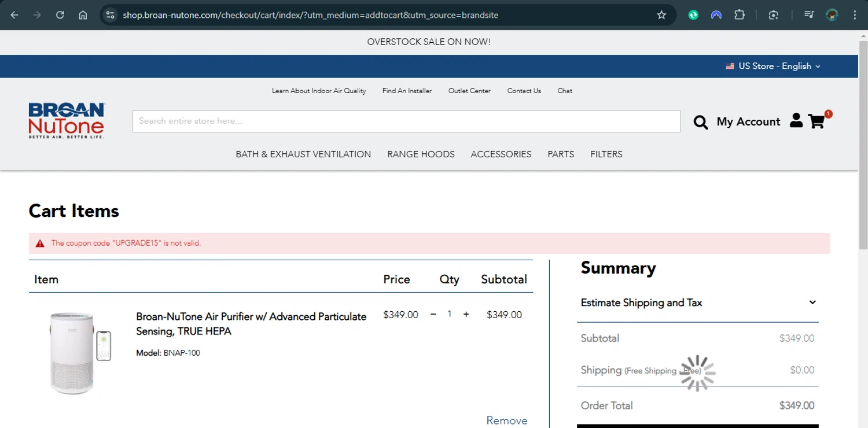The width and height of the screenshot is (868, 428).
Task: Click the red warning triangle icon
Action: tap(40, 243)
